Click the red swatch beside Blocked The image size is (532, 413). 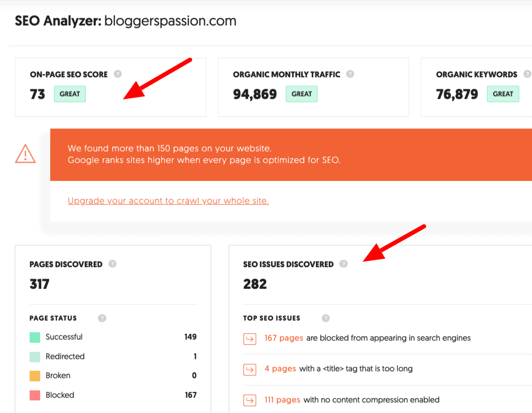(x=33, y=394)
